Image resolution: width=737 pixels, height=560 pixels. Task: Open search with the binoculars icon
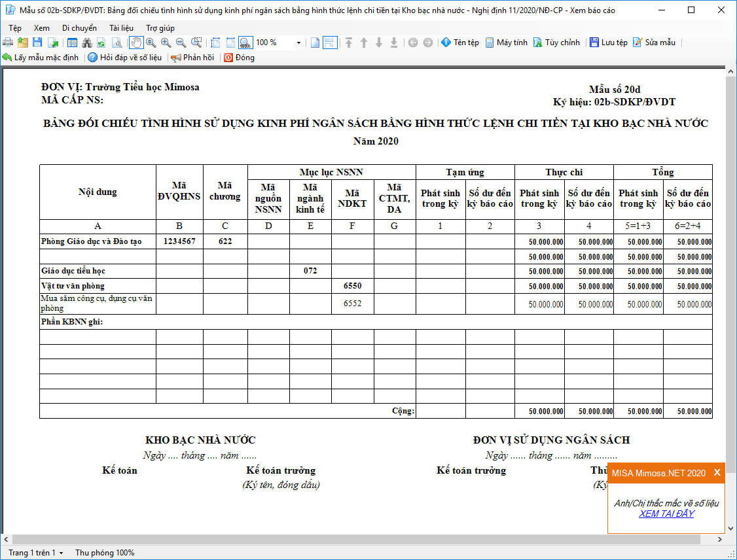[87, 43]
